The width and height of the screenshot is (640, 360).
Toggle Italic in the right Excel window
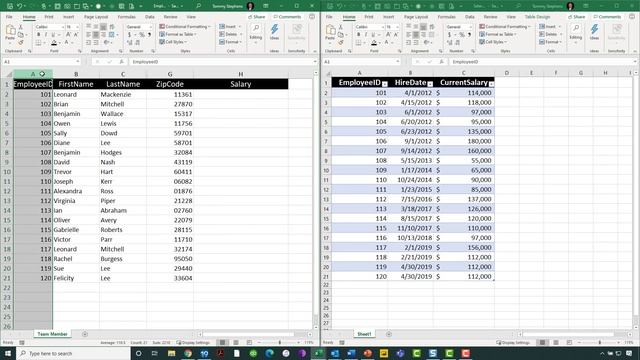366,35
